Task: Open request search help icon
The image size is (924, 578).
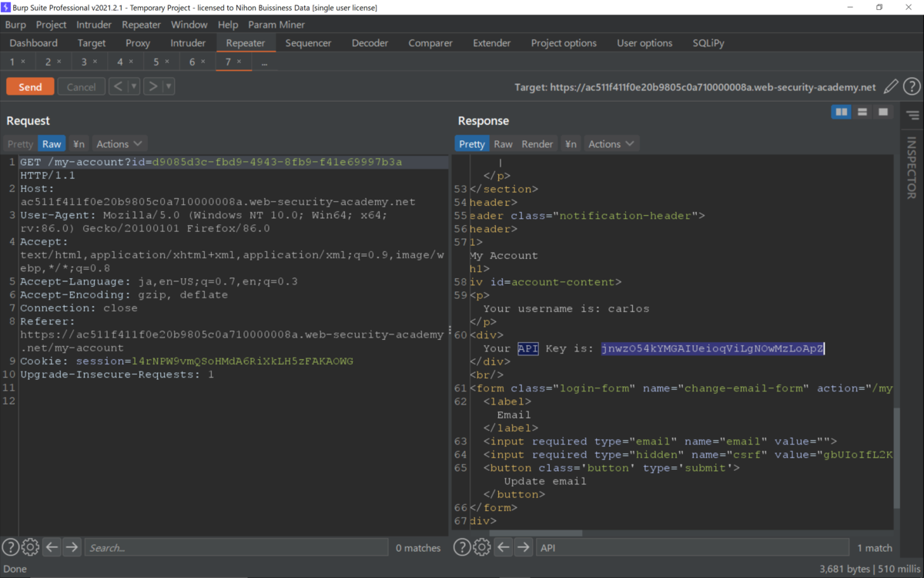Action: pos(10,547)
